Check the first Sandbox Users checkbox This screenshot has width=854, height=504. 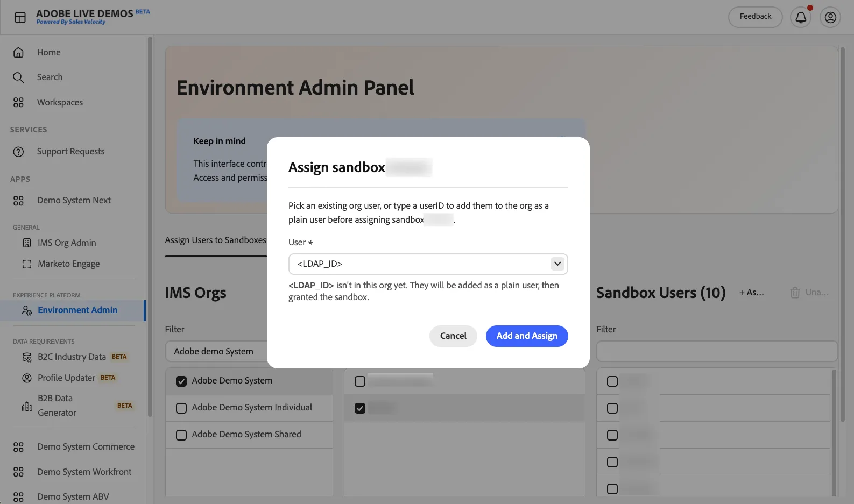(612, 381)
